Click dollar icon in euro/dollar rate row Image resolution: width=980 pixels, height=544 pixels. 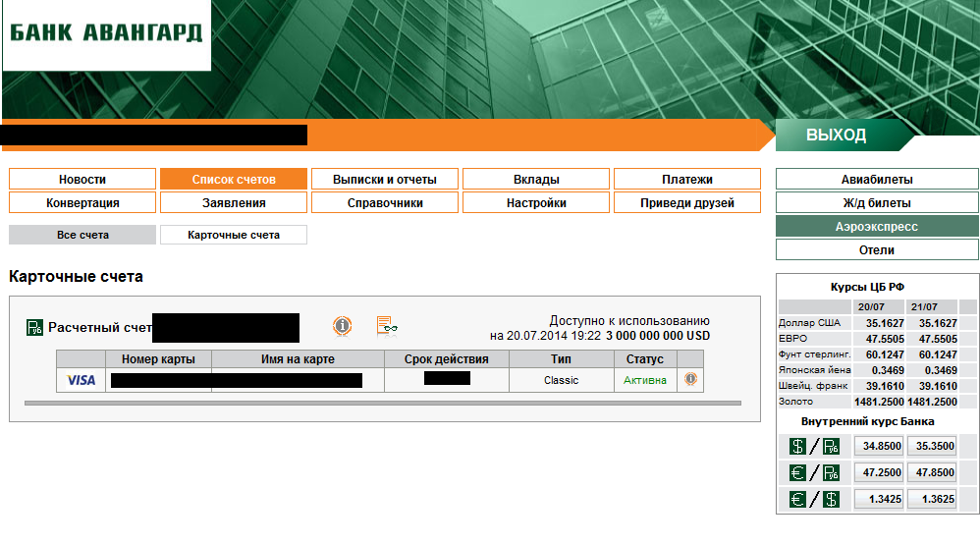coord(832,499)
